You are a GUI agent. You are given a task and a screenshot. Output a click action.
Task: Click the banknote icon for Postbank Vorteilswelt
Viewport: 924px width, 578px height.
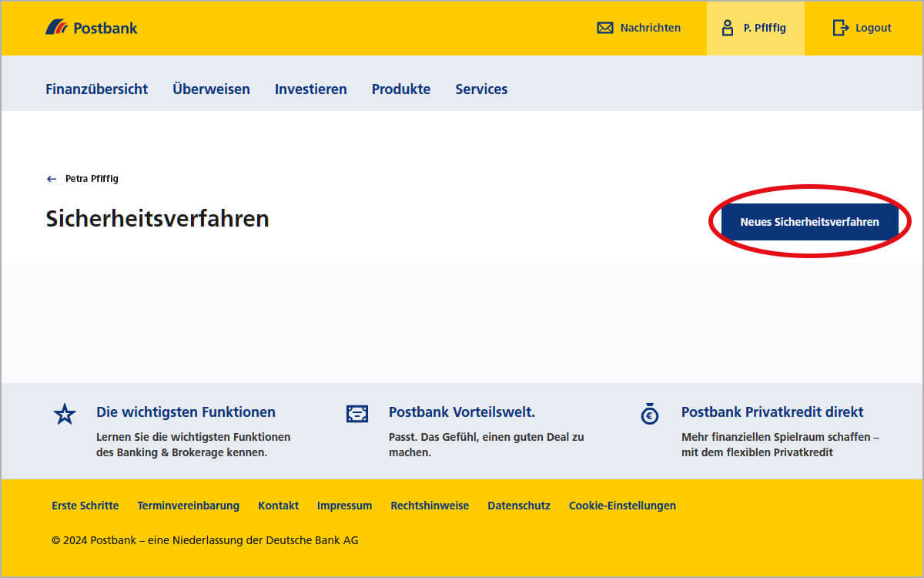click(357, 414)
